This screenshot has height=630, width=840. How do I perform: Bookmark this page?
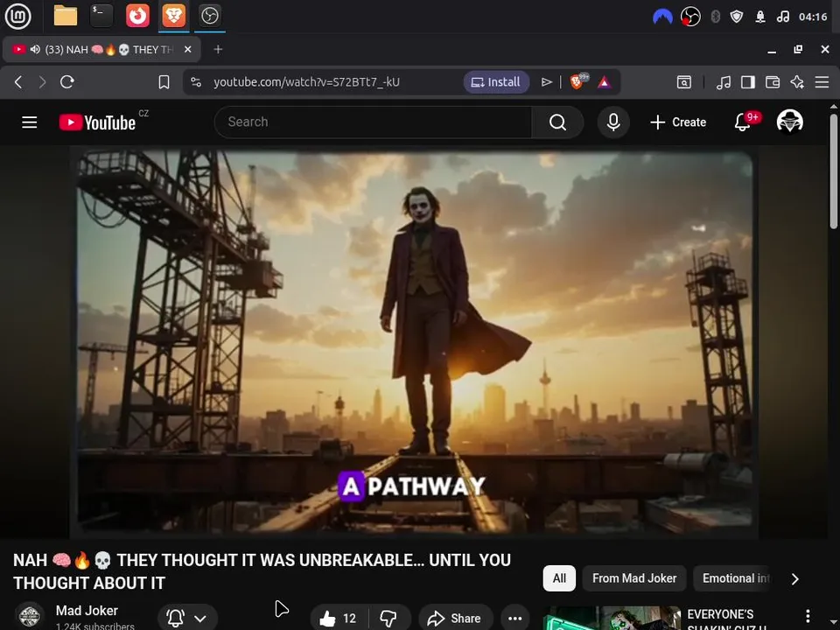point(164,82)
